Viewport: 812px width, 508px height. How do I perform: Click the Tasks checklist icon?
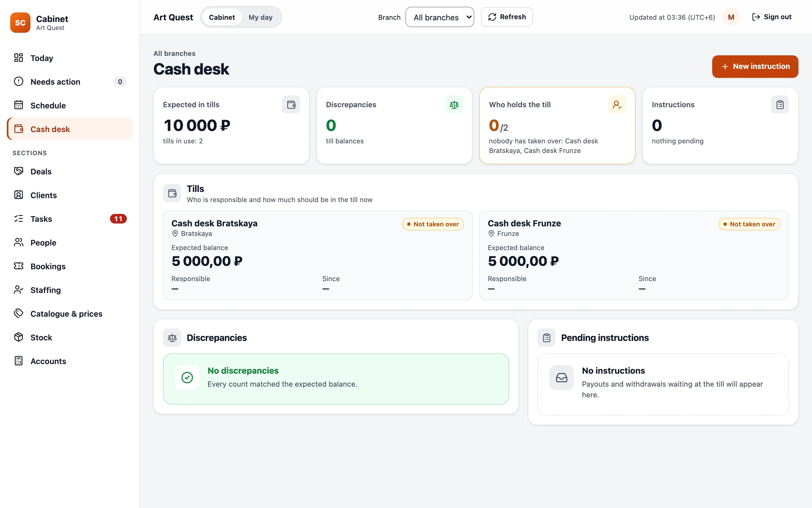[x=18, y=219]
